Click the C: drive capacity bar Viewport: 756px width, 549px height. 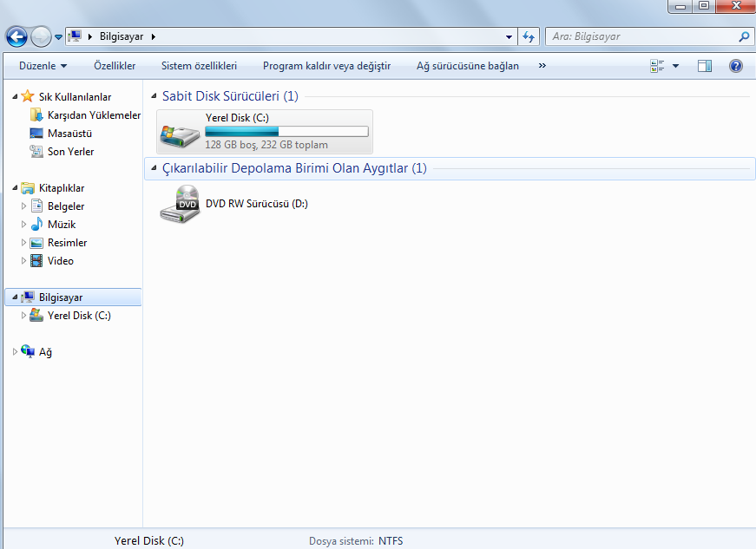tap(287, 132)
